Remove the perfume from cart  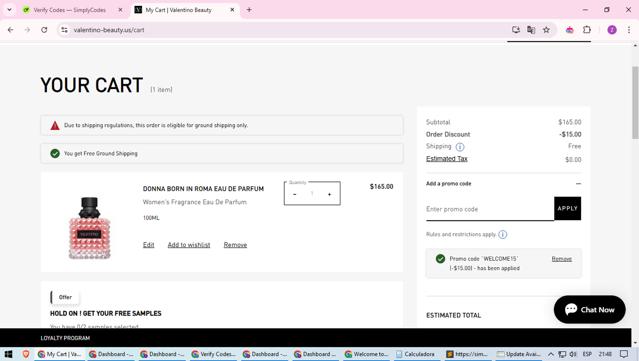[x=235, y=245]
